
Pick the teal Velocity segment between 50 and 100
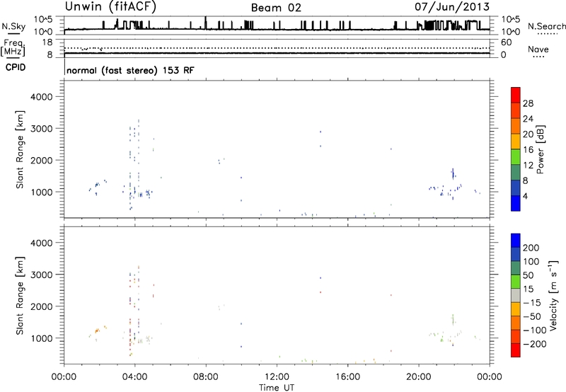(x=516, y=268)
